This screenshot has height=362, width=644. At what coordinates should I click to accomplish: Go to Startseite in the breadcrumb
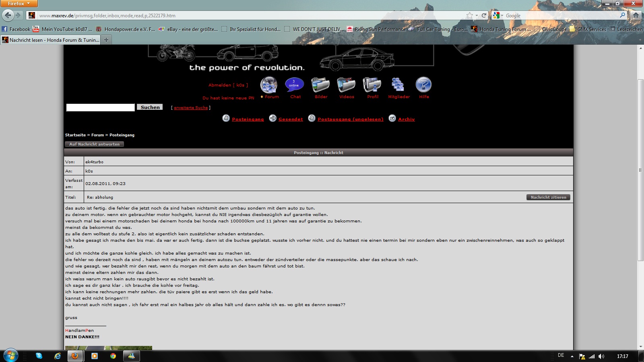pos(75,135)
